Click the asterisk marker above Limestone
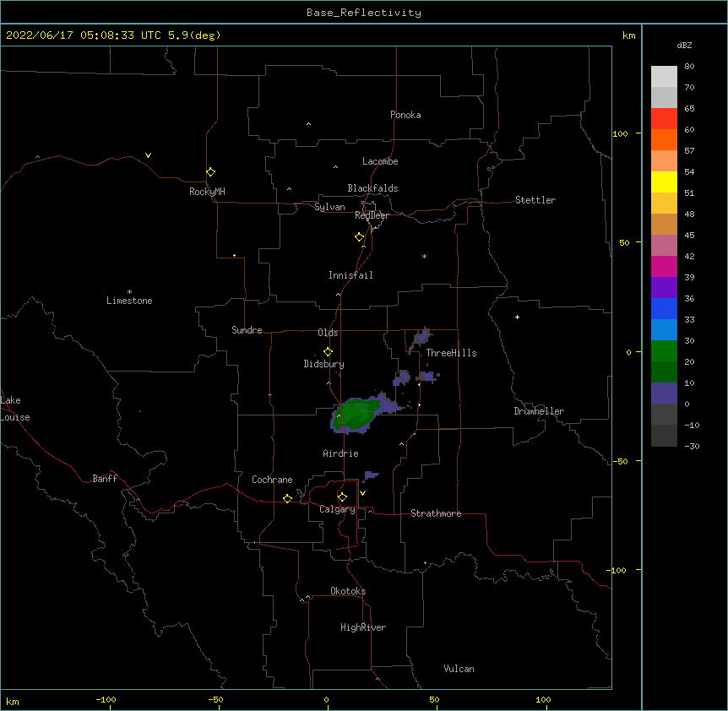This screenshot has width=728, height=711. (x=129, y=292)
